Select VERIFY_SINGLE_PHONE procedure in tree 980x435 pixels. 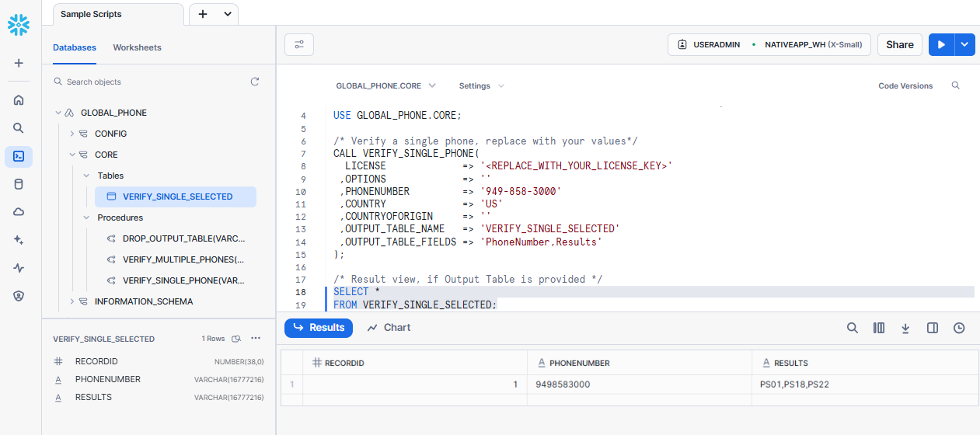(x=176, y=280)
